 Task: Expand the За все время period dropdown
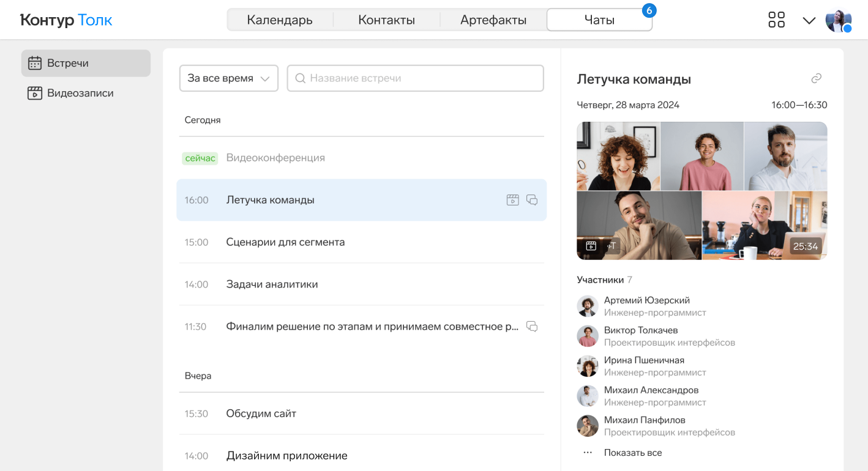[x=228, y=78]
